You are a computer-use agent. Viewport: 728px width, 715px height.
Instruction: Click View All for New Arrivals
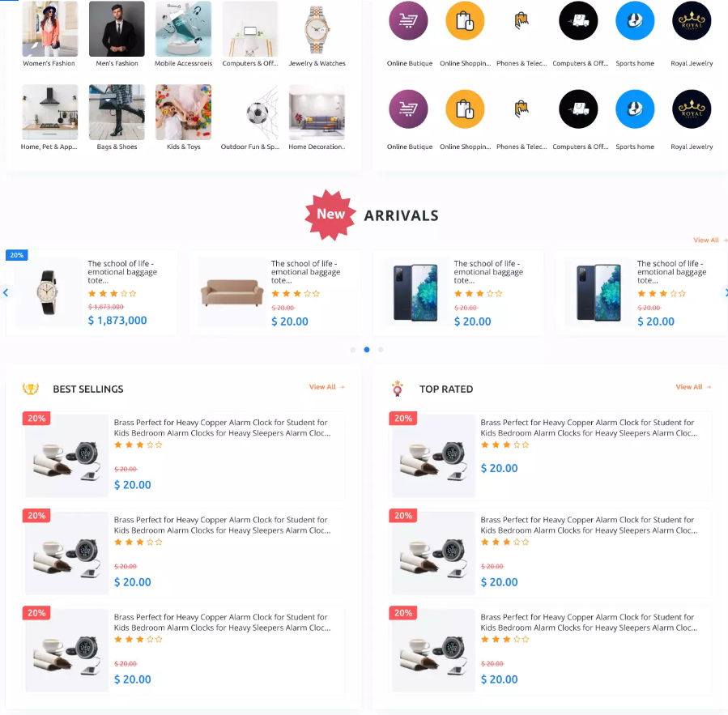click(x=709, y=240)
